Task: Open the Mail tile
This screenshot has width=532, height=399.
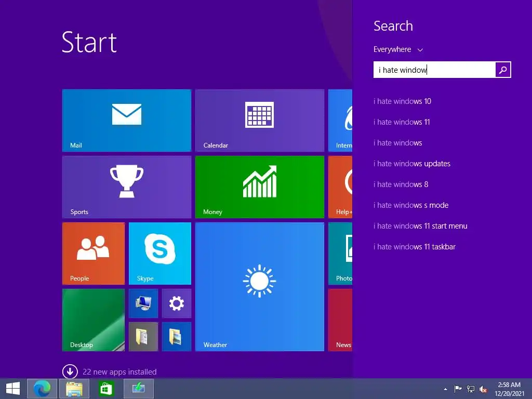Action: pyautogui.click(x=127, y=121)
